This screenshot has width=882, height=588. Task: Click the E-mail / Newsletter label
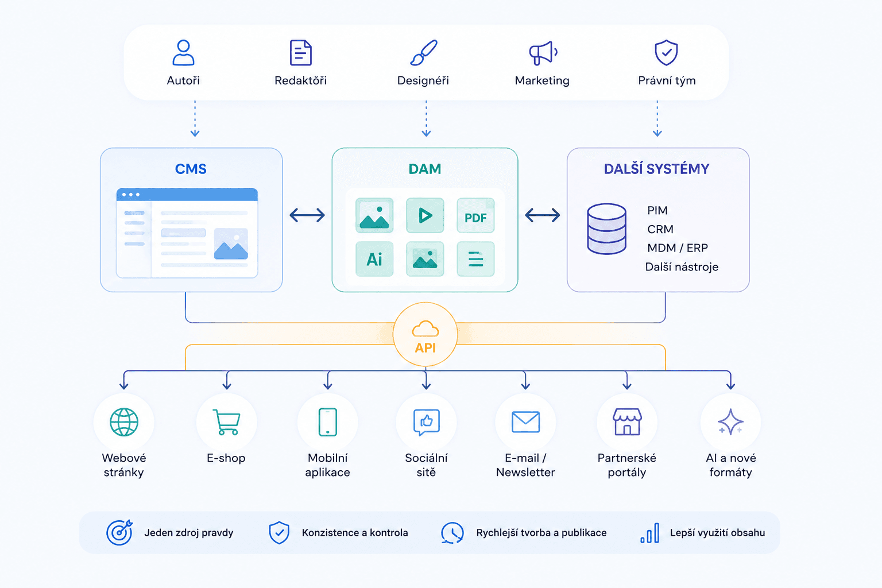click(x=525, y=465)
